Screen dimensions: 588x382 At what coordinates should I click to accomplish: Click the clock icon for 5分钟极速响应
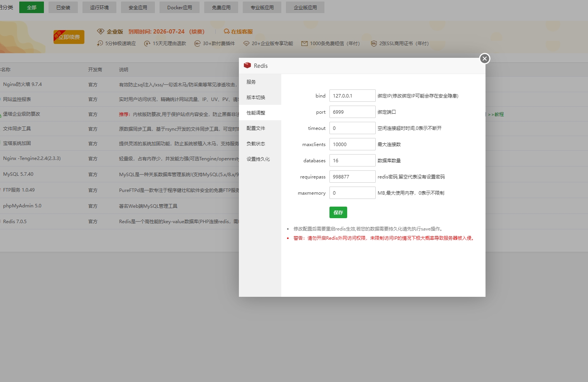pyautogui.click(x=99, y=44)
